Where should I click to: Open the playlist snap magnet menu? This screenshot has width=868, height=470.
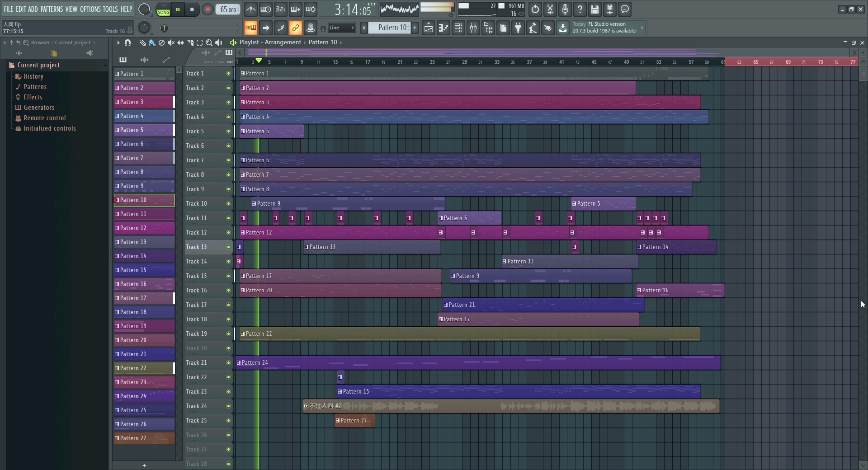point(128,42)
